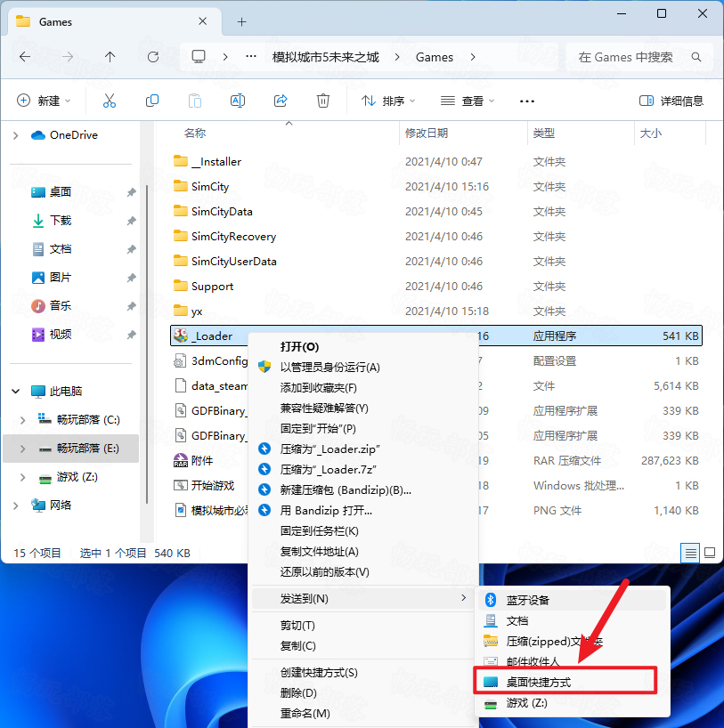Open the toolbar's three-dot more options

pyautogui.click(x=527, y=101)
